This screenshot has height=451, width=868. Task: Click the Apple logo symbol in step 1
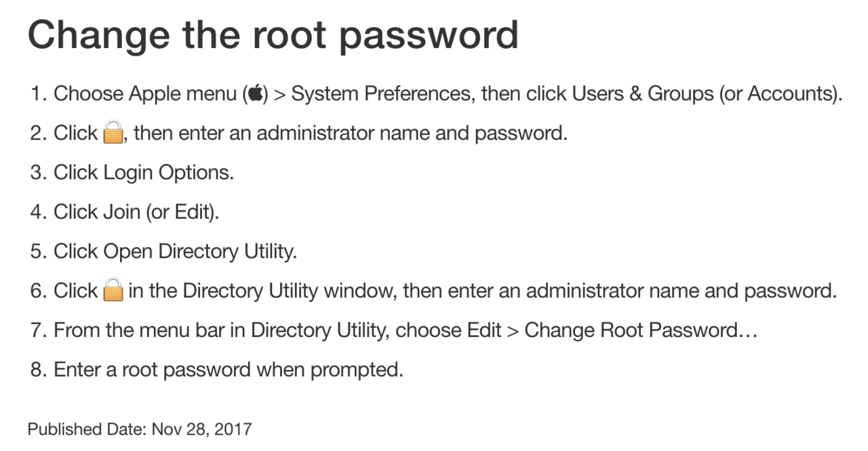(x=255, y=94)
